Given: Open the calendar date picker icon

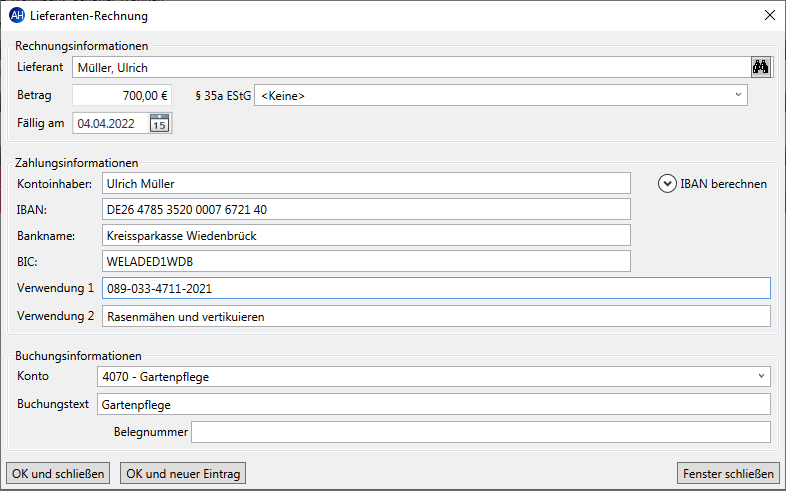Looking at the screenshot, I should (x=159, y=123).
